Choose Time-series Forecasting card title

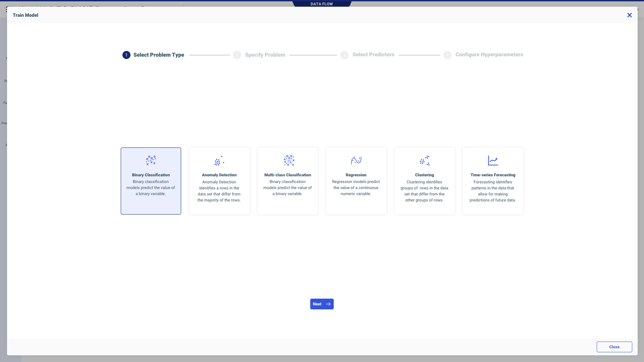pyautogui.click(x=493, y=175)
